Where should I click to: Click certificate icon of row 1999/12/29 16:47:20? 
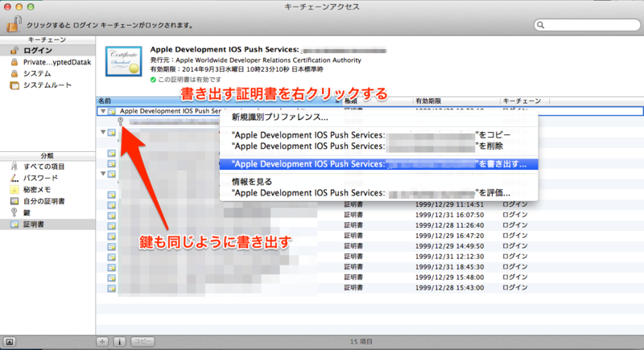pos(111,236)
